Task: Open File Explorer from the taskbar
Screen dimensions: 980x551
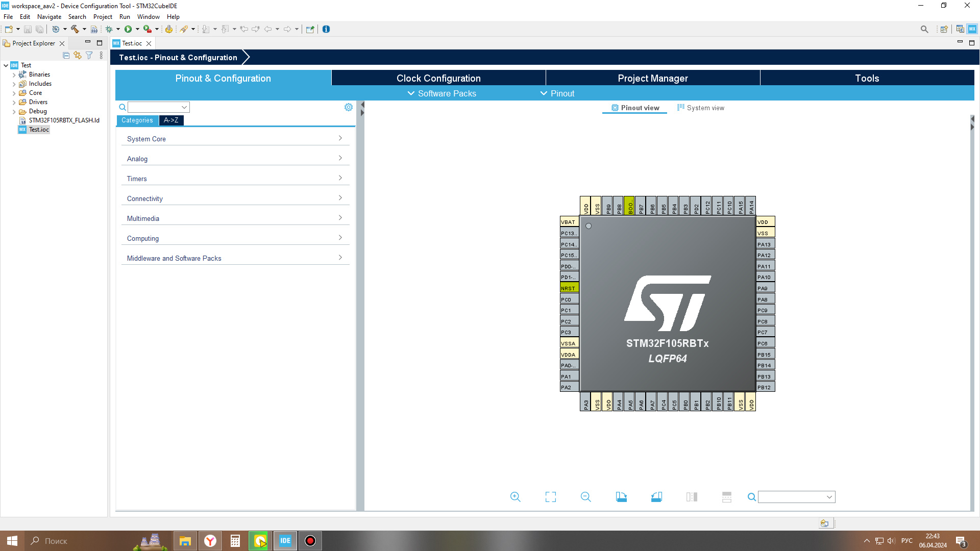Action: [x=185, y=541]
